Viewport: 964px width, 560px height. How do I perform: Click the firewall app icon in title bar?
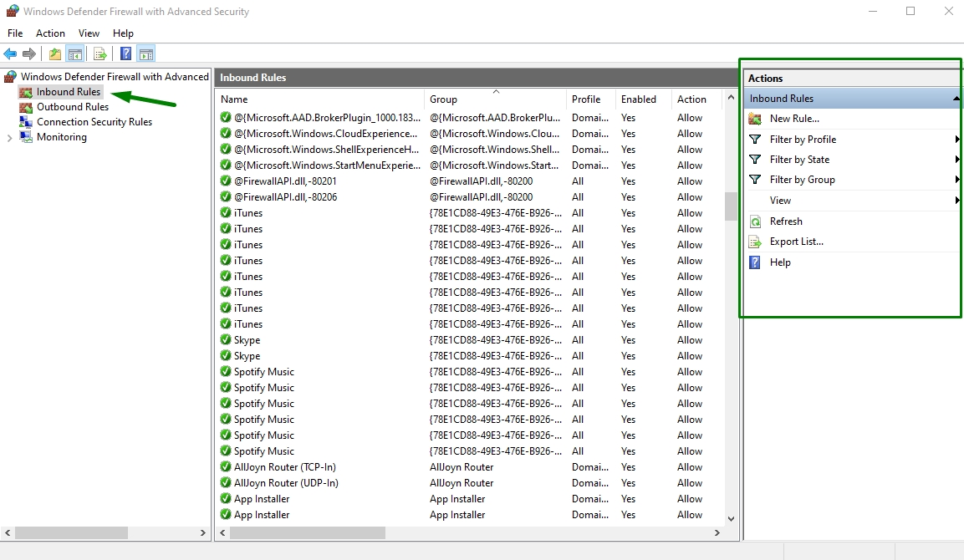[x=12, y=11]
